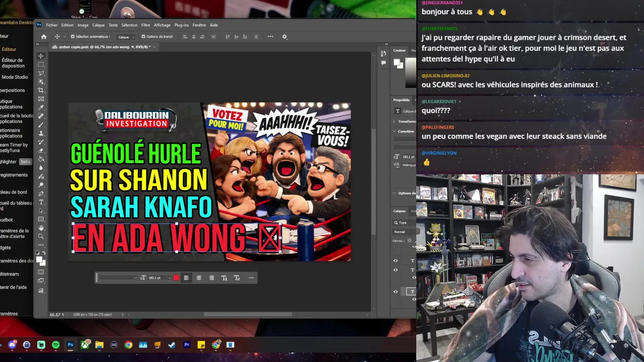Select the Eyedropper tool
This screenshot has height=362, width=644.
click(x=41, y=108)
